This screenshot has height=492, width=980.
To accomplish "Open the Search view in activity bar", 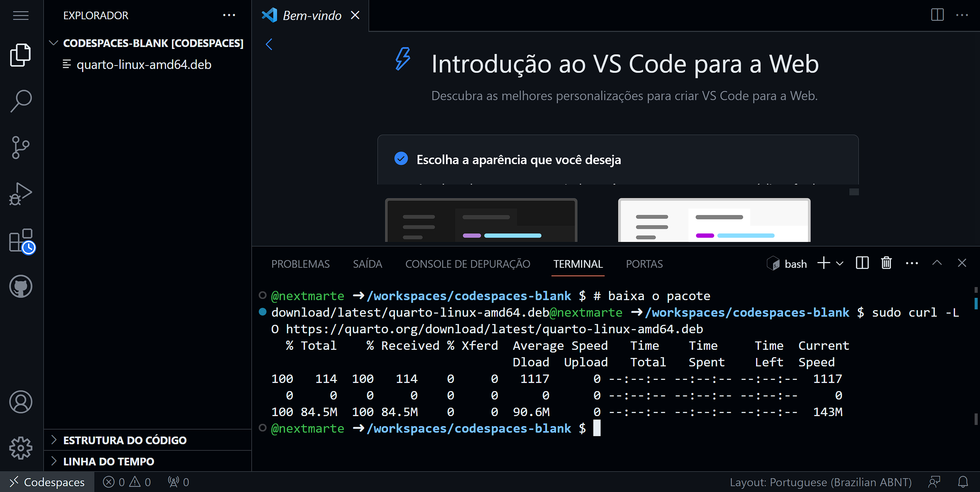I will tap(21, 101).
